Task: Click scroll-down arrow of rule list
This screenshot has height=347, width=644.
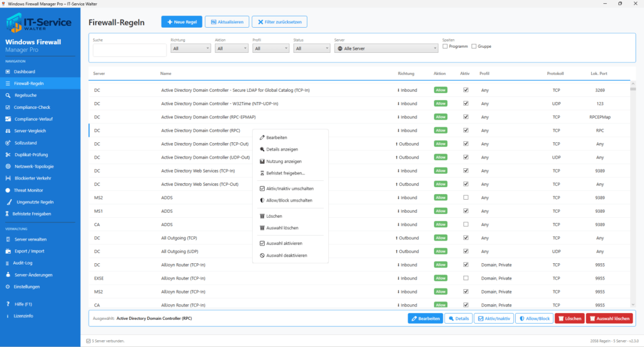Action: coord(633,305)
